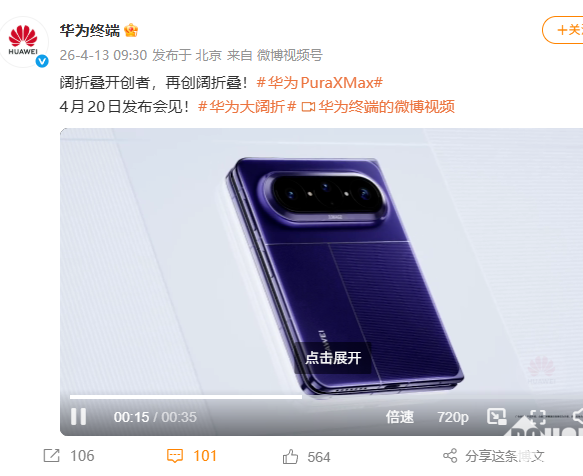Viewport: 583px width, 476px height.
Task: Click the blue verified V badge
Action: click(x=42, y=61)
